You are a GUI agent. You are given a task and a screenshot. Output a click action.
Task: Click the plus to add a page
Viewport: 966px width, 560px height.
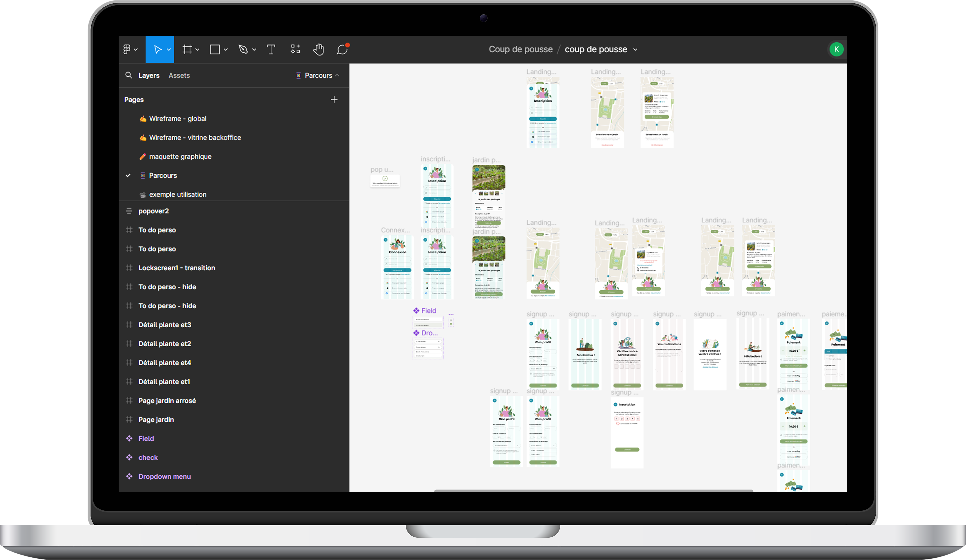[x=334, y=100]
